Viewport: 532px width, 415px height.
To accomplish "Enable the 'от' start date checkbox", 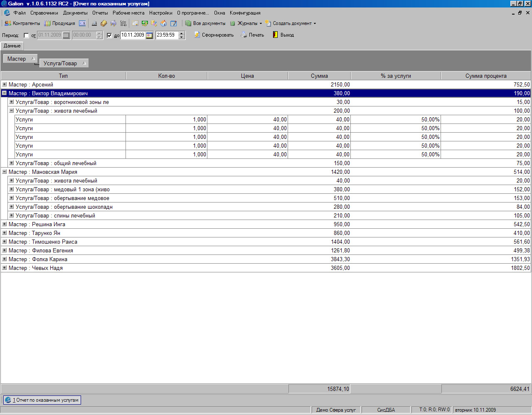I will (26, 35).
